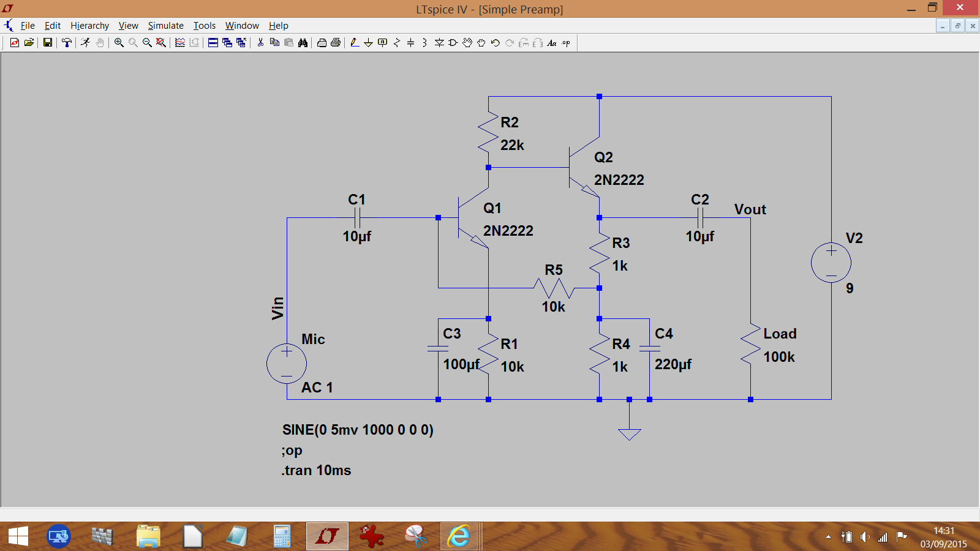Click the Vout net label

(750, 209)
